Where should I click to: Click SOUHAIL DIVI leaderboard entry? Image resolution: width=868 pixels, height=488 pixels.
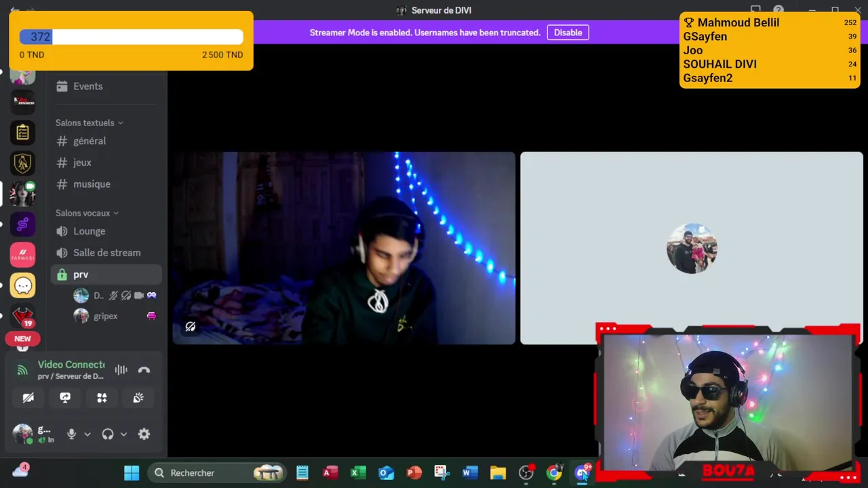coord(770,64)
